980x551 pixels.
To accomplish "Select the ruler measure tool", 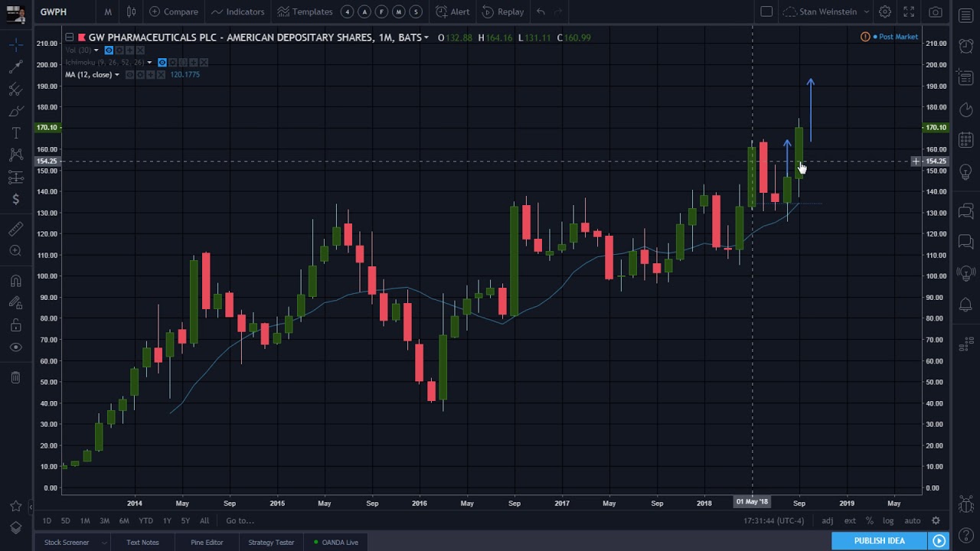I will pos(15,229).
